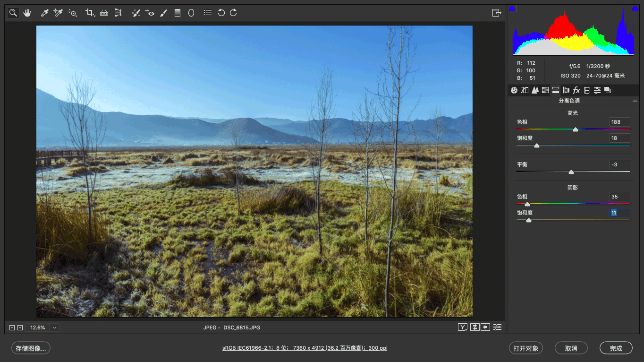This screenshot has height=362, width=644.
Task: Copy current settings to before icon
Action: (x=485, y=327)
